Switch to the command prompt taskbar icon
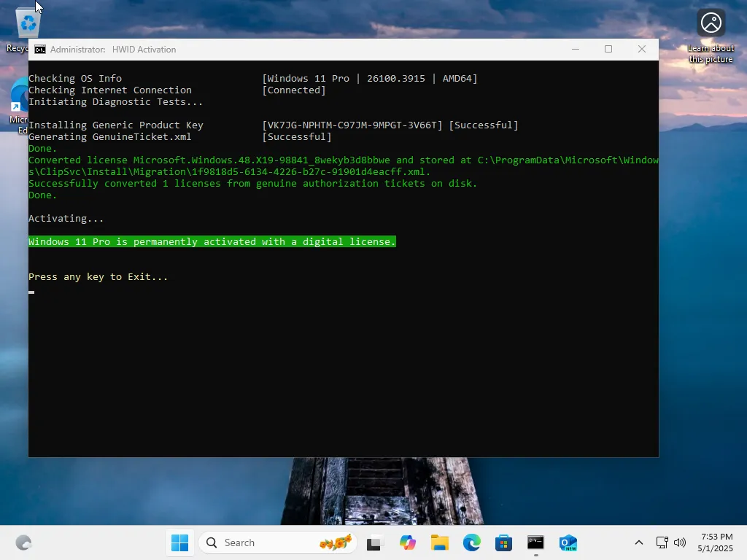The image size is (747, 560). [x=535, y=542]
